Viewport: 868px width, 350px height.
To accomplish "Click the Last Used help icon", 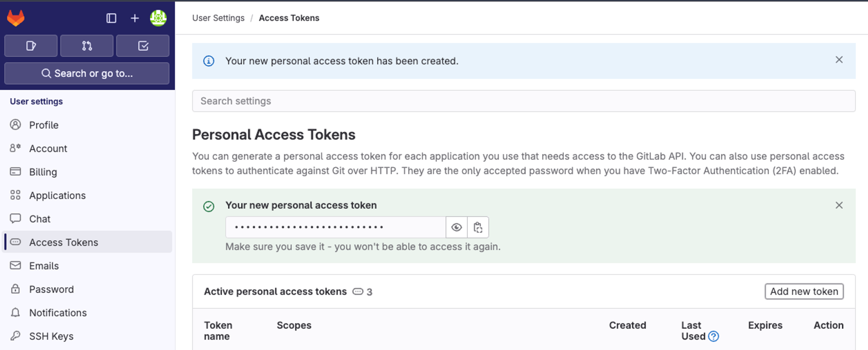I will click(713, 337).
